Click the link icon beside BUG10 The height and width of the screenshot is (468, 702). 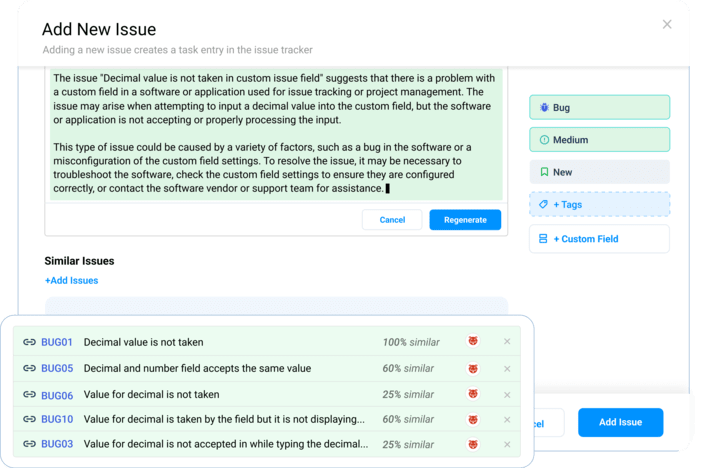(30, 419)
